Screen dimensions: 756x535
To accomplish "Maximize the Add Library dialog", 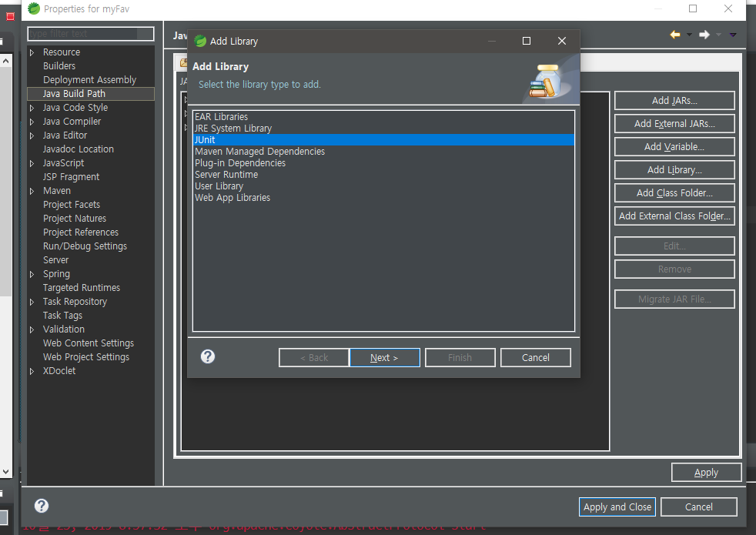I will pos(527,41).
